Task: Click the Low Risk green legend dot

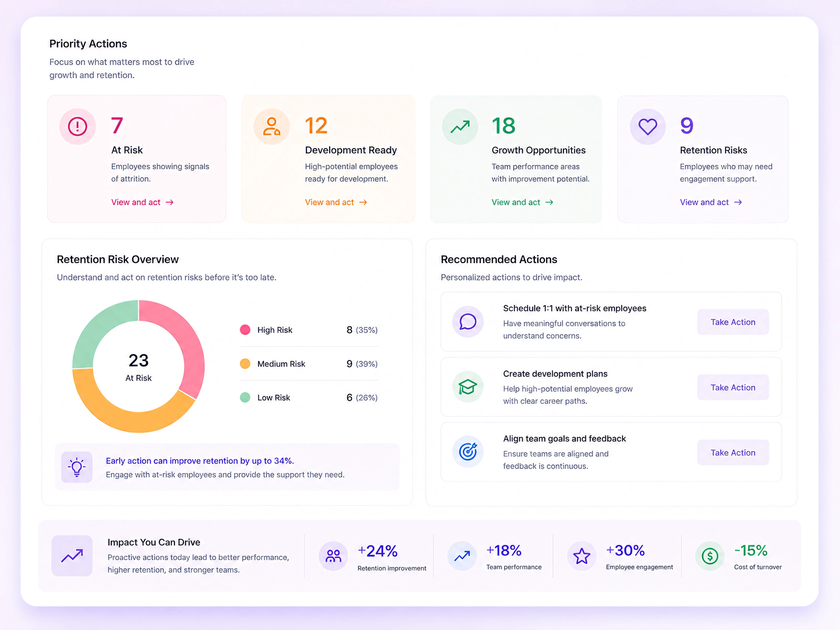Action: point(245,398)
